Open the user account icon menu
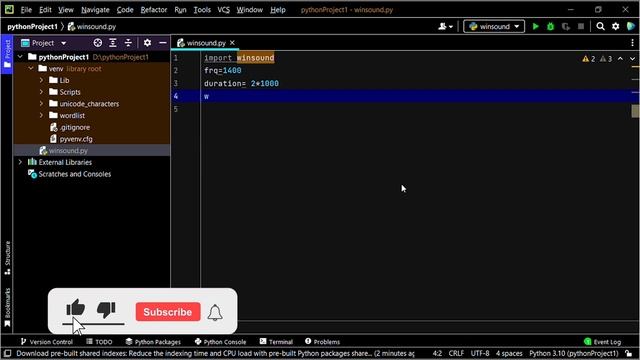Image resolution: width=640 pixels, height=360 pixels. pos(445,27)
